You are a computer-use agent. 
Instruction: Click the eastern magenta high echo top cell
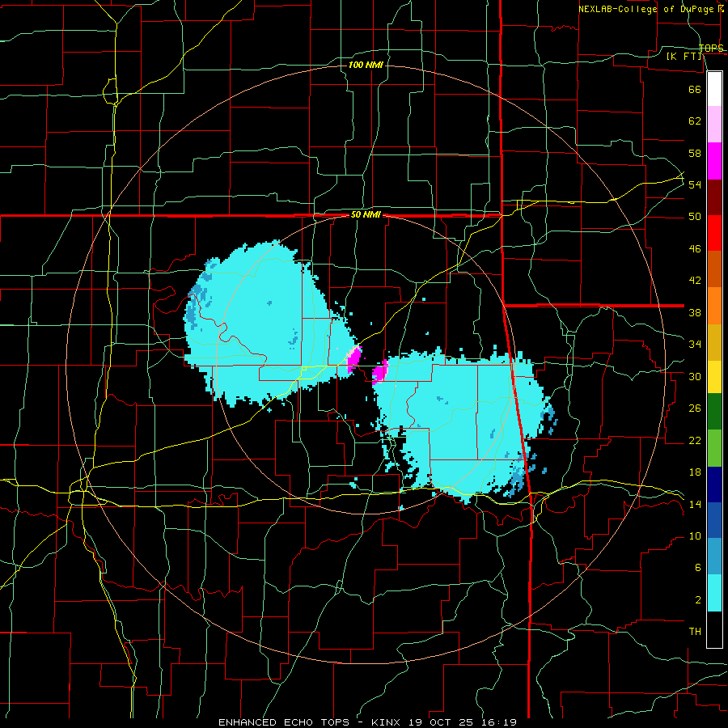pos(380,372)
